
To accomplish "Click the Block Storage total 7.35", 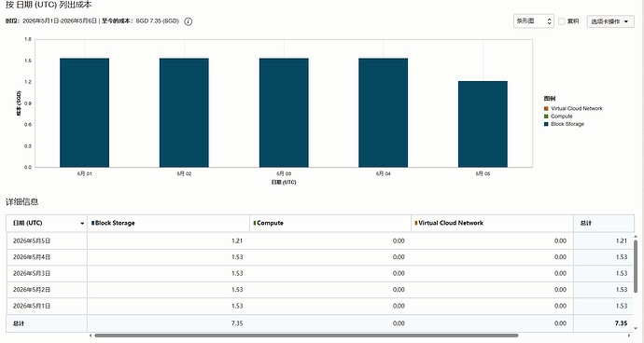I will pos(237,323).
